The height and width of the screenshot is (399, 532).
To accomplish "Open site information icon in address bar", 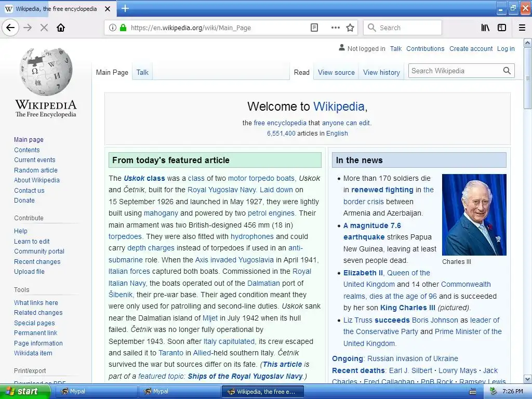I will point(113,28).
